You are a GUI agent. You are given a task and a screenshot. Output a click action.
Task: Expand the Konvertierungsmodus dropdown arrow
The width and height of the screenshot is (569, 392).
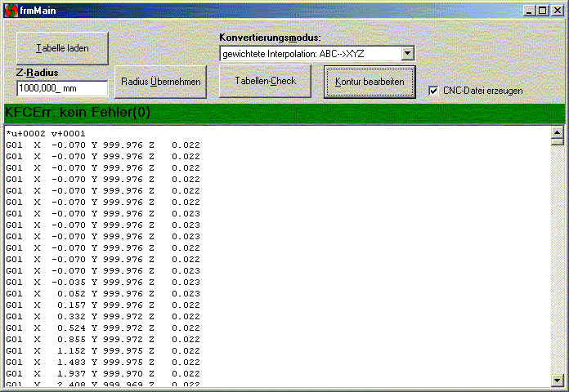click(408, 54)
